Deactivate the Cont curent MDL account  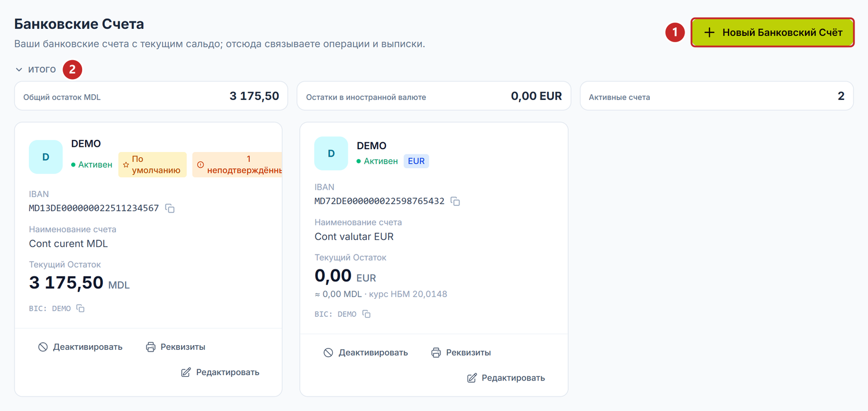pos(80,347)
